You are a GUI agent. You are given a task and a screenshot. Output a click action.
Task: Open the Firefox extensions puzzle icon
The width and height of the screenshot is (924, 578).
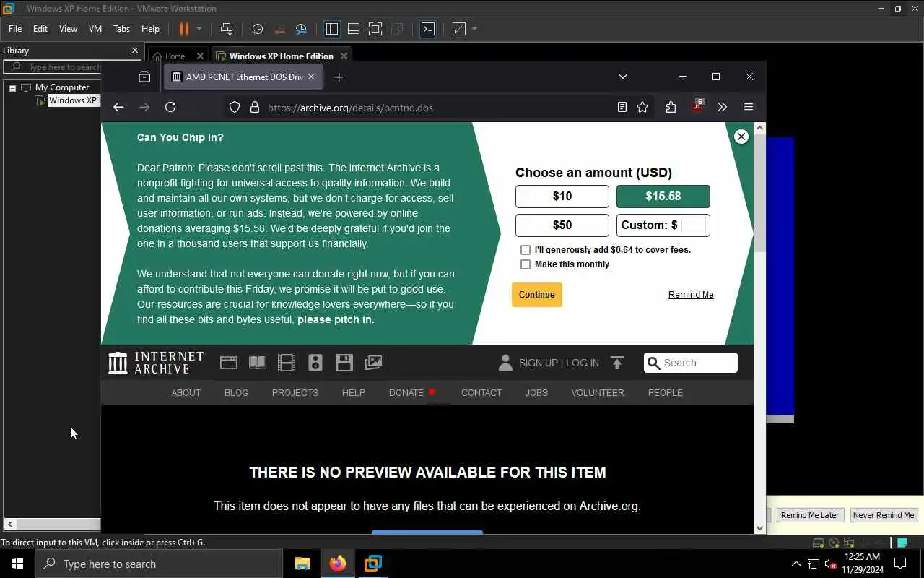coord(671,107)
